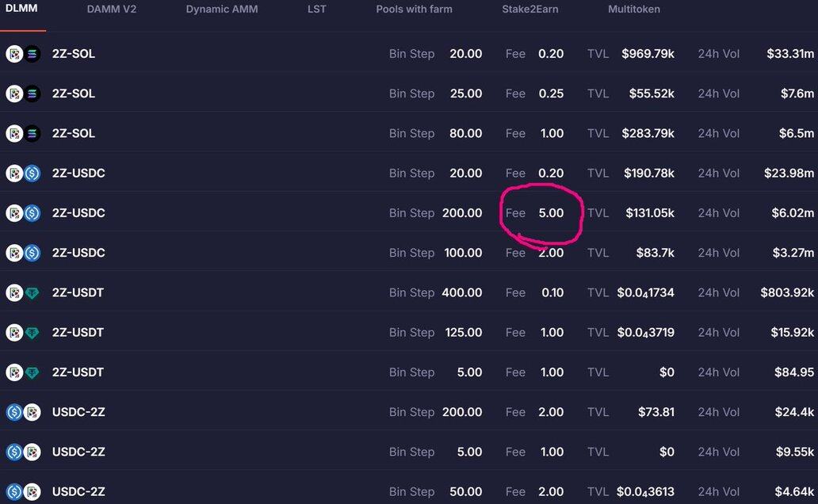Click token pair icon for USDC-2Z bin step 50.00
Screen dimensions: 818x504
click(x=23, y=491)
